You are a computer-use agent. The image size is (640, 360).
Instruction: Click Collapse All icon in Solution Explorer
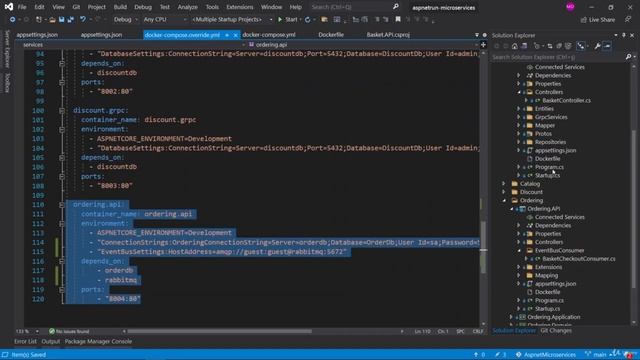[x=559, y=46]
